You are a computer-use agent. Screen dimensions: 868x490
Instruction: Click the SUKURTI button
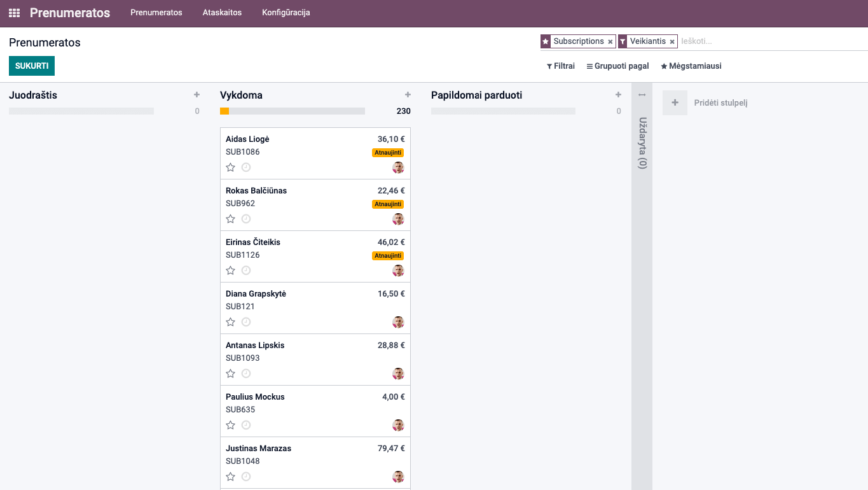32,66
